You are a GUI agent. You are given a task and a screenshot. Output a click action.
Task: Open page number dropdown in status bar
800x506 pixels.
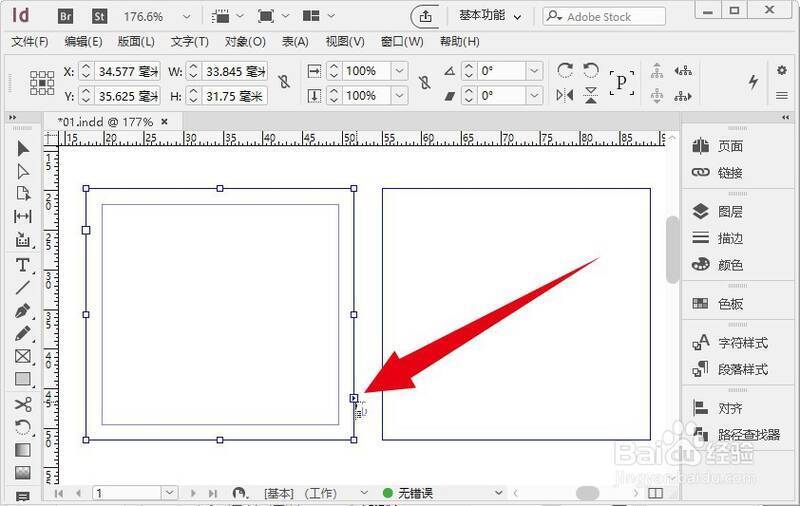pos(169,493)
